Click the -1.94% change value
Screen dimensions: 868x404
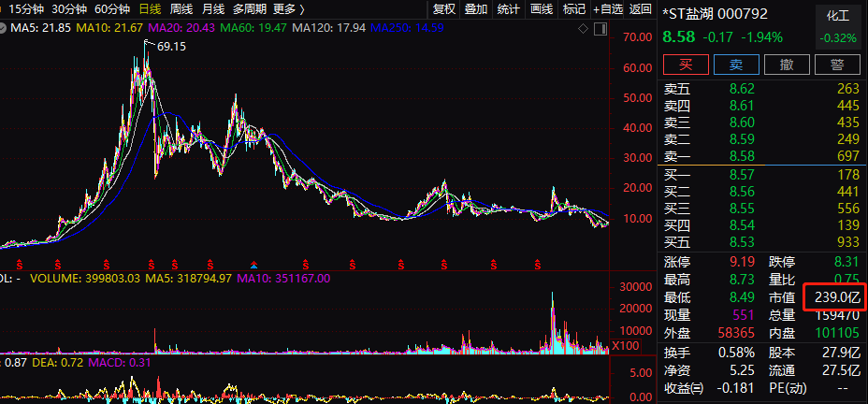762,37
